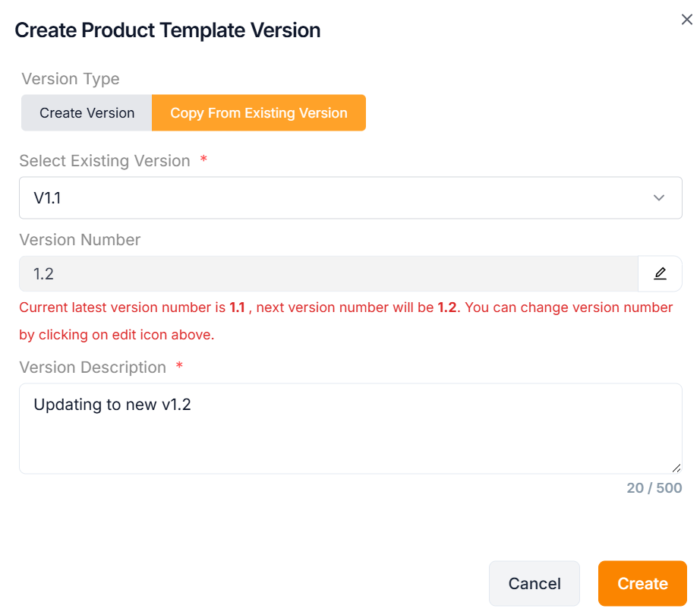Screen dimensions: 700x615
Task: Switch to the Create Version option
Action: pyautogui.click(x=87, y=113)
